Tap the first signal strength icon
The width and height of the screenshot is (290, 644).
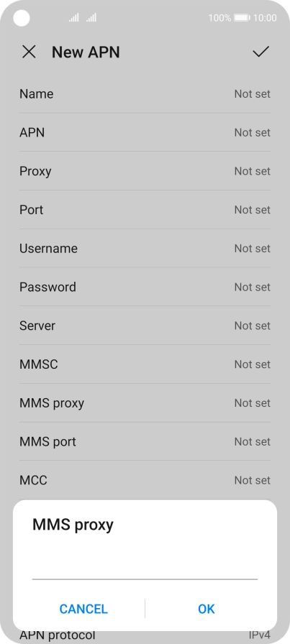click(x=73, y=18)
